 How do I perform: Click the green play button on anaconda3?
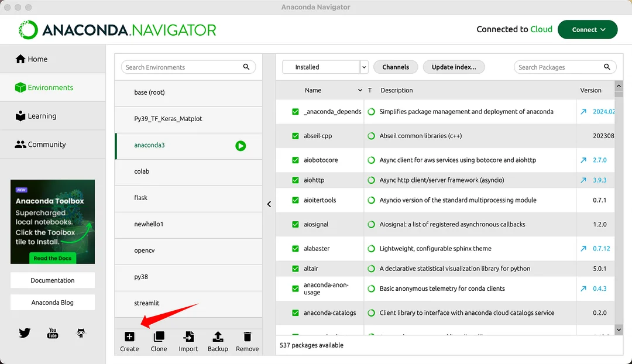[x=241, y=146]
